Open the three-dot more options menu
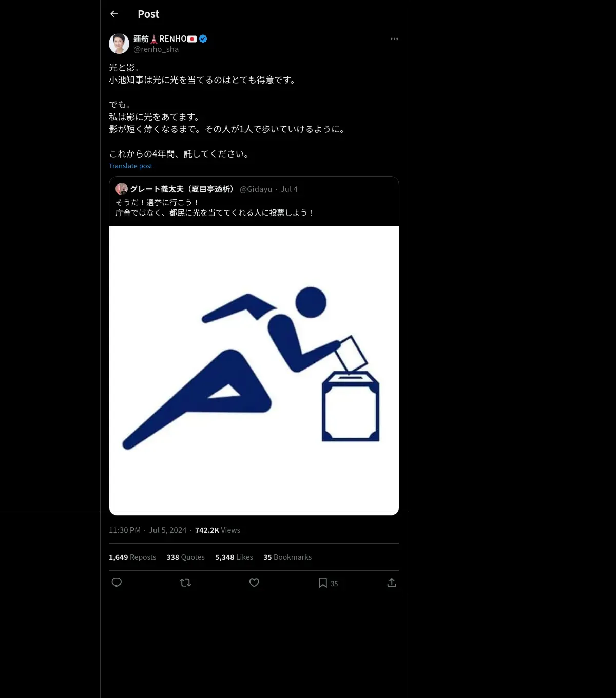 point(394,38)
